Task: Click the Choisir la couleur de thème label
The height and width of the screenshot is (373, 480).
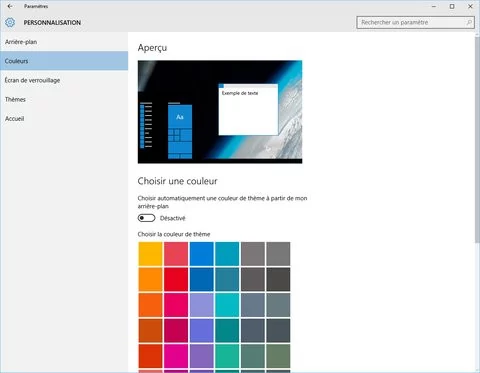Action: (x=174, y=234)
